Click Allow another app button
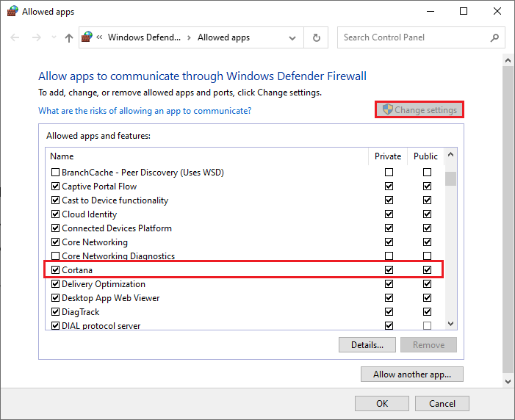The width and height of the screenshot is (515, 420). click(412, 374)
